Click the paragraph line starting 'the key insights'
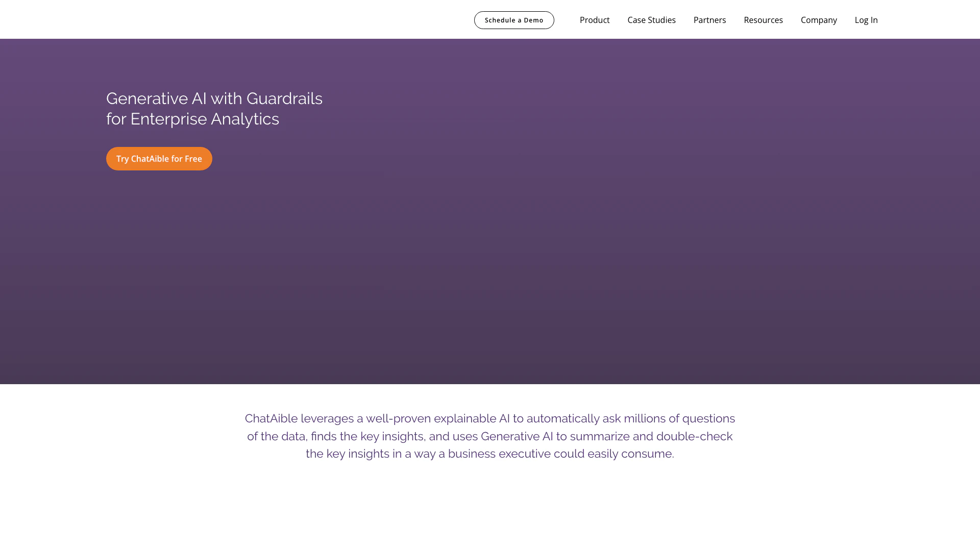The height and width of the screenshot is (551, 980). click(489, 454)
